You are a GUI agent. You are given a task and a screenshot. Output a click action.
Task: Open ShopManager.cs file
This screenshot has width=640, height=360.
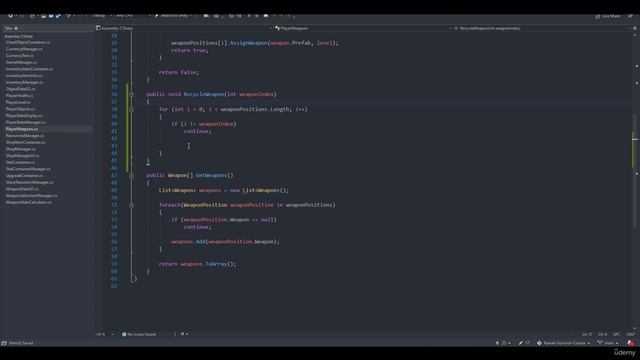click(x=20, y=149)
